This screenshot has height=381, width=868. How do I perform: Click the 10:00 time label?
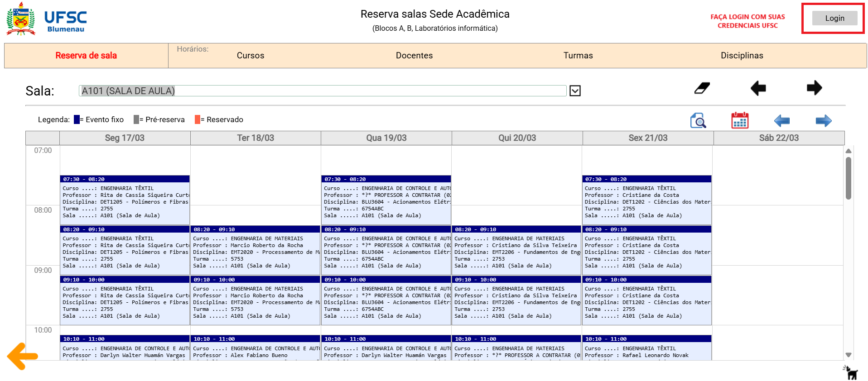(x=43, y=330)
